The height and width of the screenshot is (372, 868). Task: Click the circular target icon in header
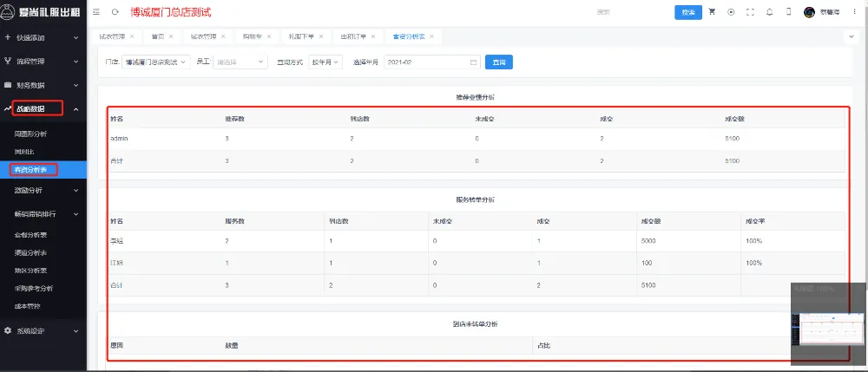pos(731,12)
